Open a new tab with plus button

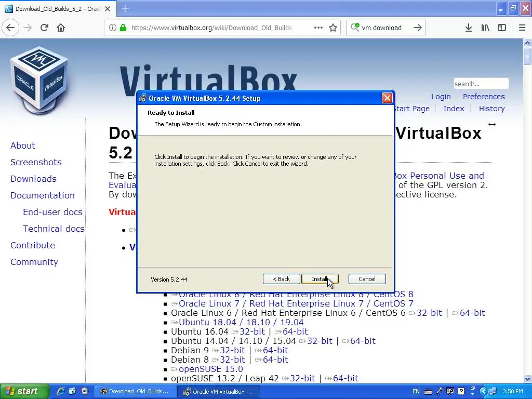tap(125, 8)
